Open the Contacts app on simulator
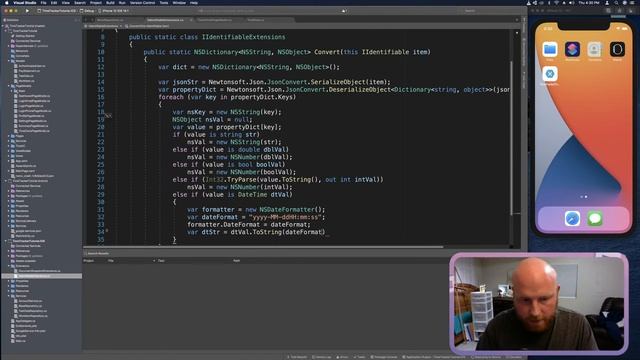The width and height of the screenshot is (640, 360). coord(595,49)
